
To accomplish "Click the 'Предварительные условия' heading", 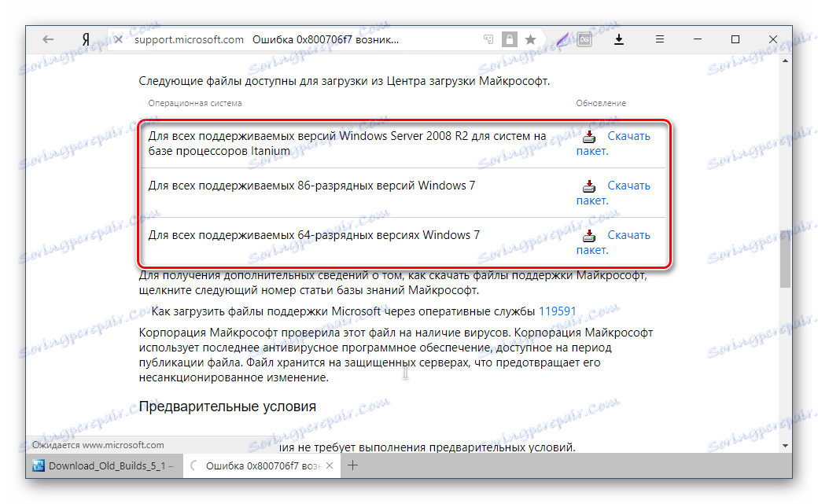I will point(227,407).
